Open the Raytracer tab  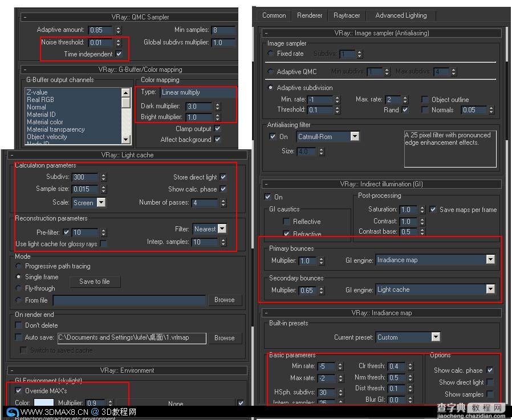(x=347, y=15)
